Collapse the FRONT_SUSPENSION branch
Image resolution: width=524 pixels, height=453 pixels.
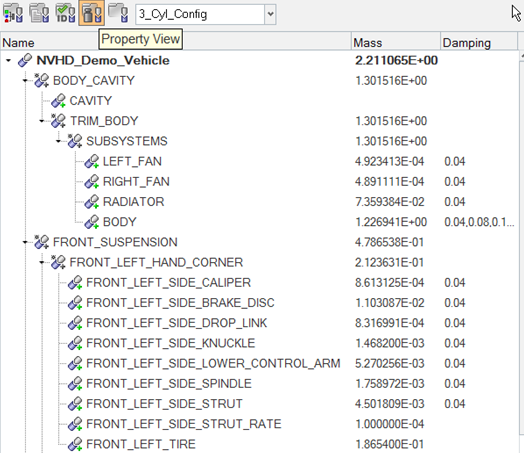pyautogui.click(x=25, y=242)
